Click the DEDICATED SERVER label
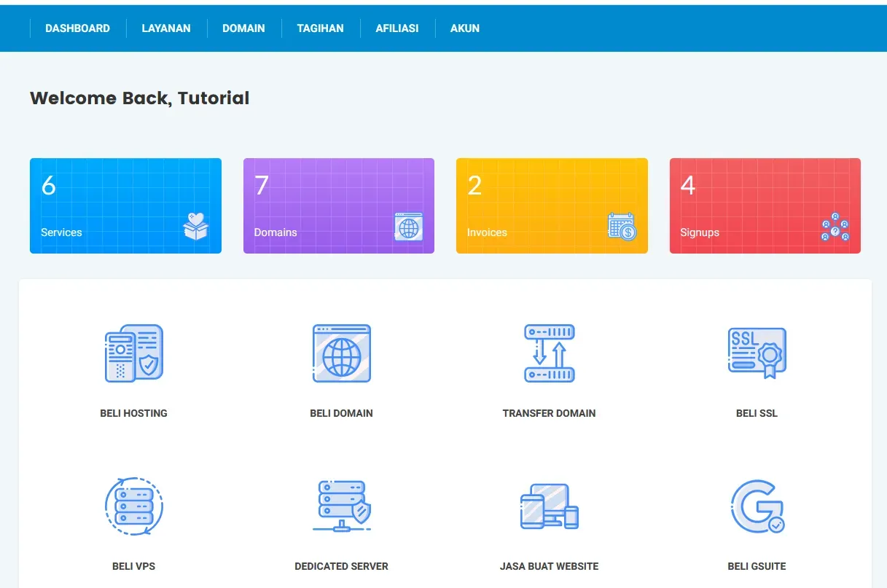887x588 pixels. coord(342,566)
